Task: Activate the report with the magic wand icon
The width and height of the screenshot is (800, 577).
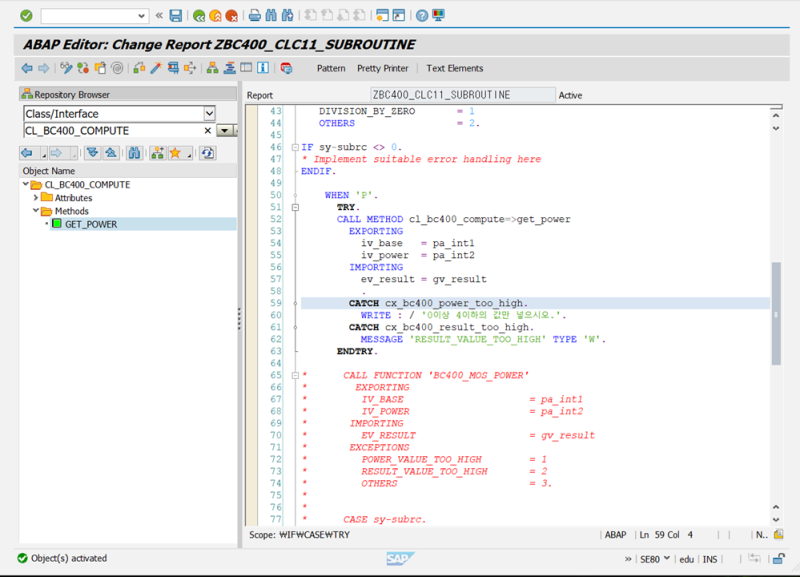Action: (157, 68)
